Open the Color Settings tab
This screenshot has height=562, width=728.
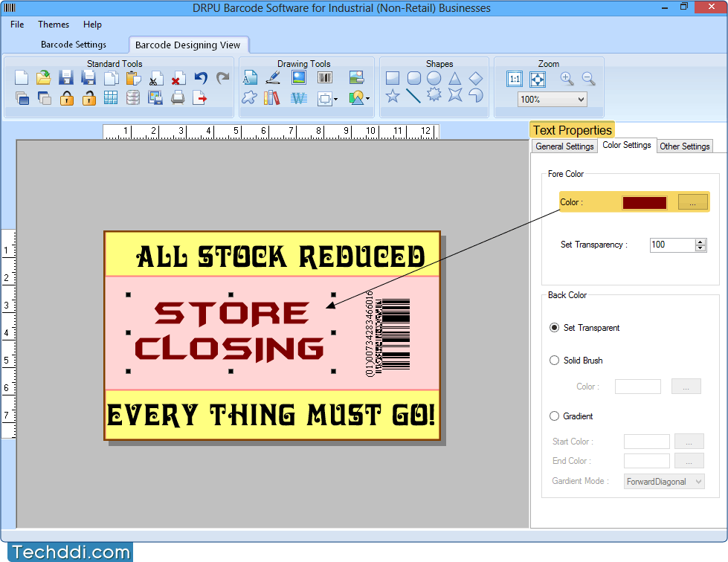627,145
